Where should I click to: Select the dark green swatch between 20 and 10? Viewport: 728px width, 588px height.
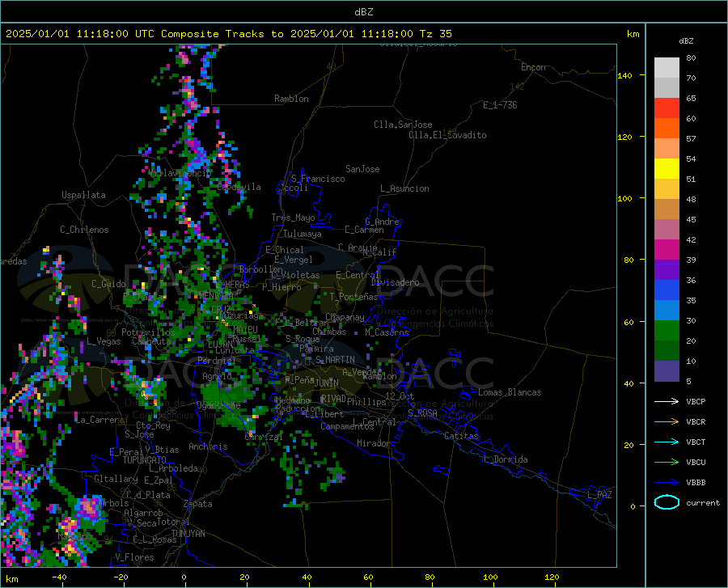pyautogui.click(x=667, y=351)
